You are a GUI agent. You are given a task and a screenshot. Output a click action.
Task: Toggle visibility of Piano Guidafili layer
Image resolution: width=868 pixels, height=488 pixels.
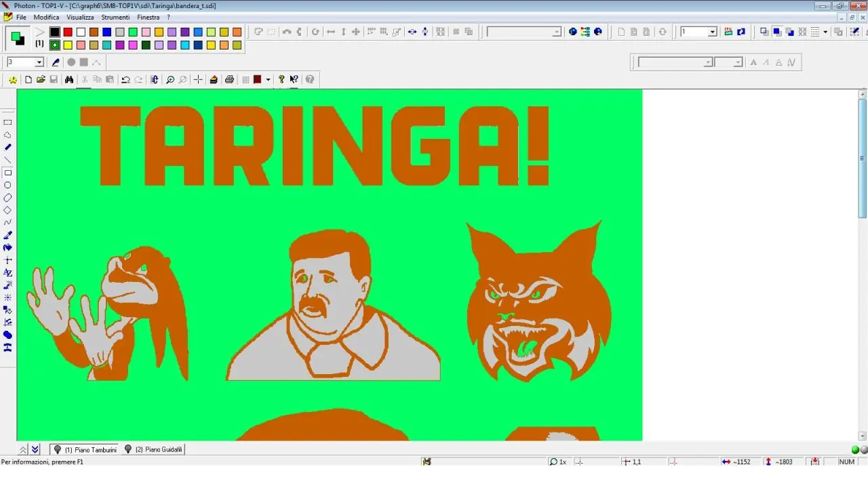(128, 449)
